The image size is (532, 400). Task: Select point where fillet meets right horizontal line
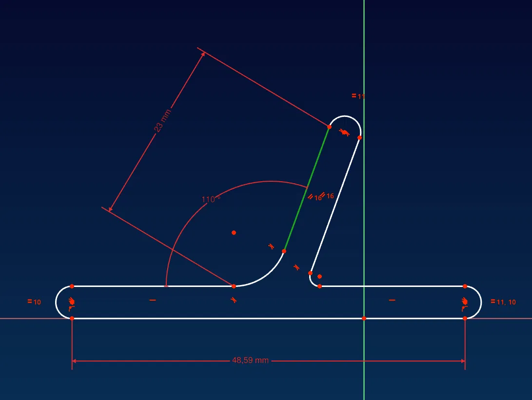point(319,286)
